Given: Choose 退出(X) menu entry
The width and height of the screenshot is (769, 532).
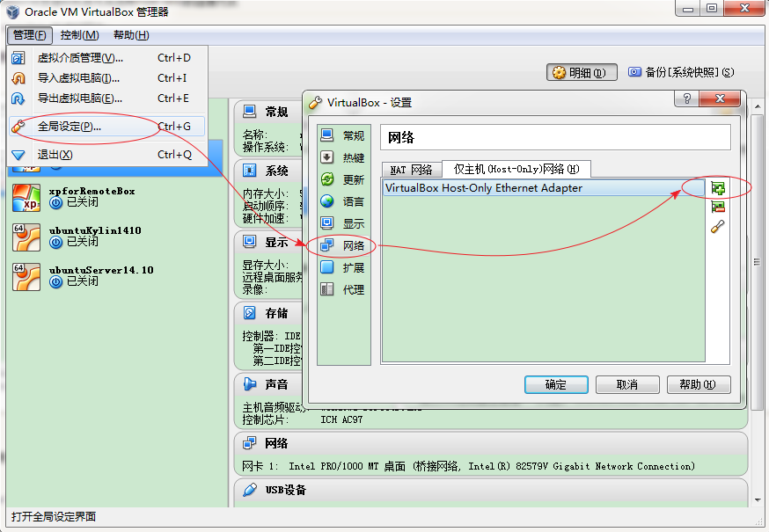Looking at the screenshot, I should [x=108, y=155].
